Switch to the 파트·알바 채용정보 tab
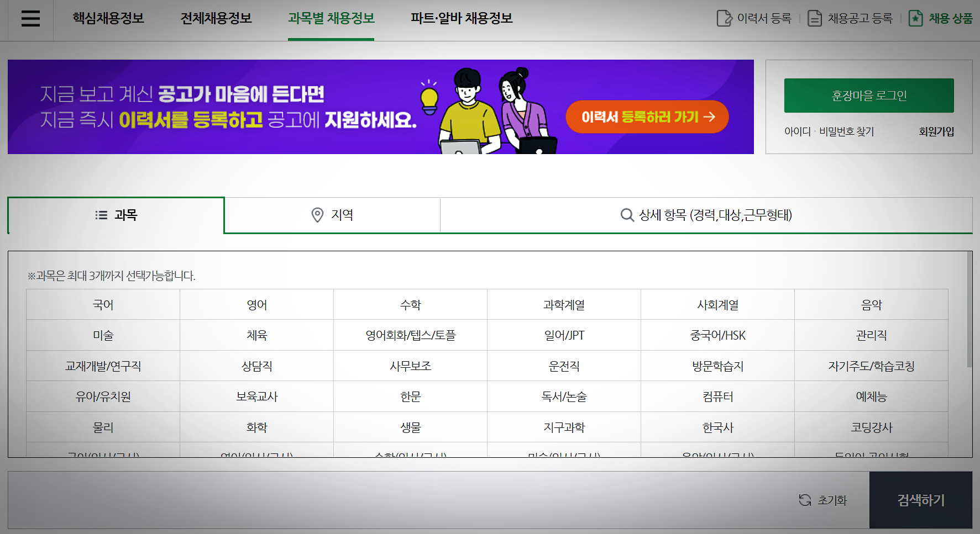Screen dimensions: 980x534 (462, 18)
